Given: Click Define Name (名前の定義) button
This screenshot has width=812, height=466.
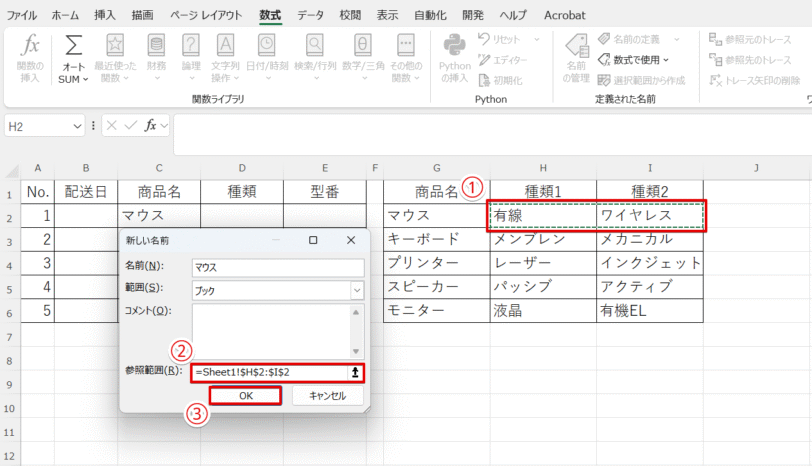Looking at the screenshot, I should [629, 39].
